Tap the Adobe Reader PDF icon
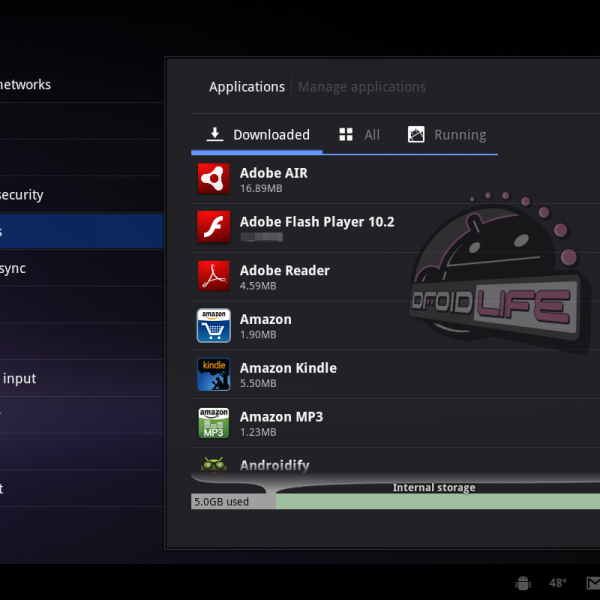 [213, 276]
